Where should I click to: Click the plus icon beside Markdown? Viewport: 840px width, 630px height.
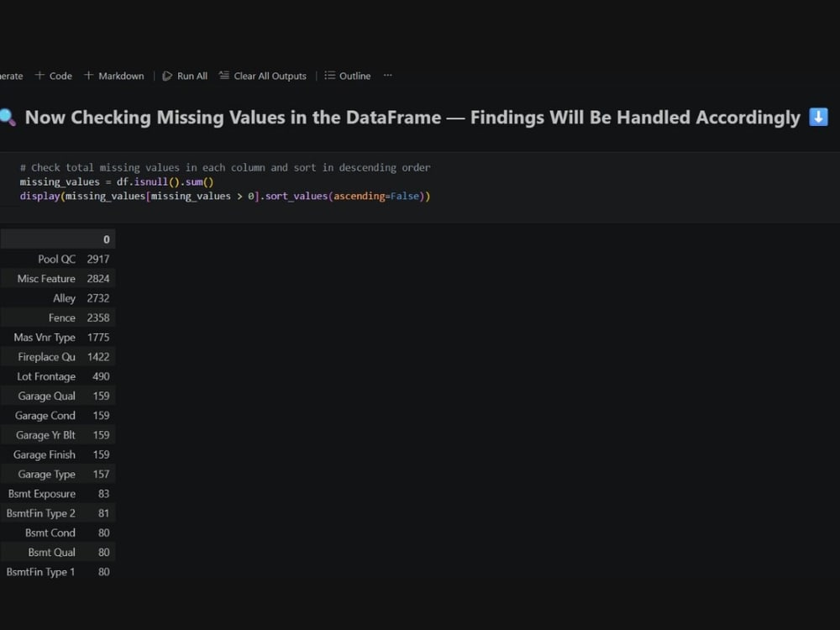pyautogui.click(x=88, y=76)
